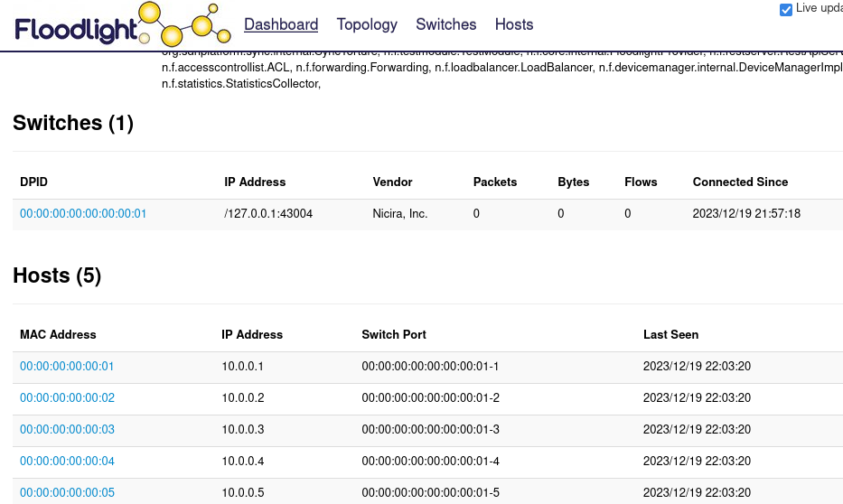Click host MAC 00:00:00:00:00:04
This screenshot has width=843, height=504.
[67, 462]
